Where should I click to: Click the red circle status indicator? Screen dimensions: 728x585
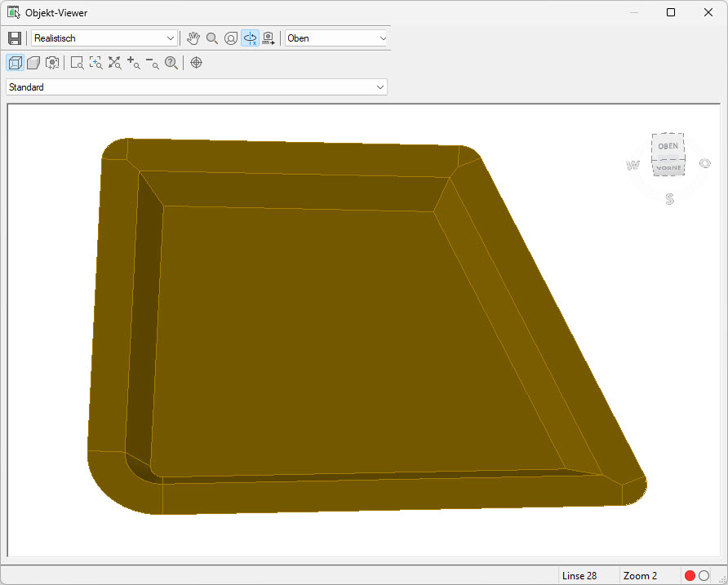690,576
